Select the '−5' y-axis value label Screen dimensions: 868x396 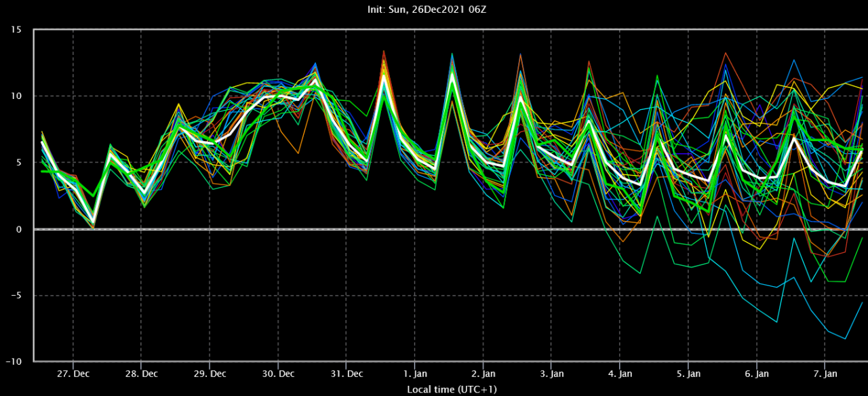click(16, 296)
